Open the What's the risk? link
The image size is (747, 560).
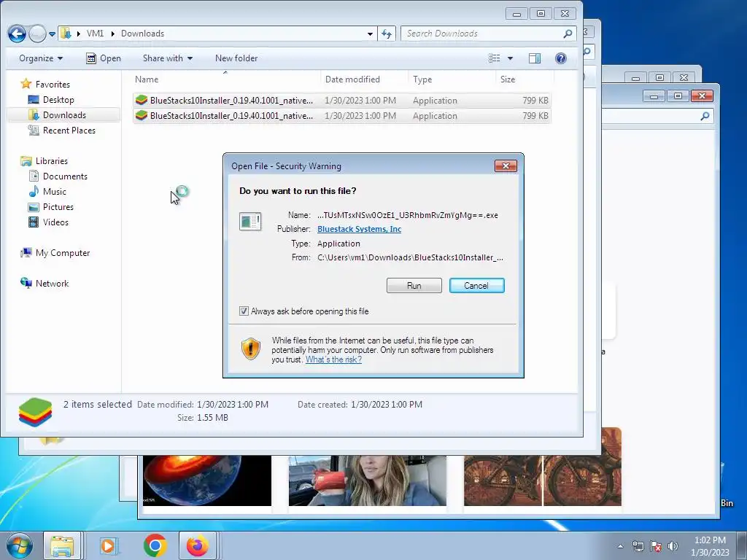[x=333, y=359]
